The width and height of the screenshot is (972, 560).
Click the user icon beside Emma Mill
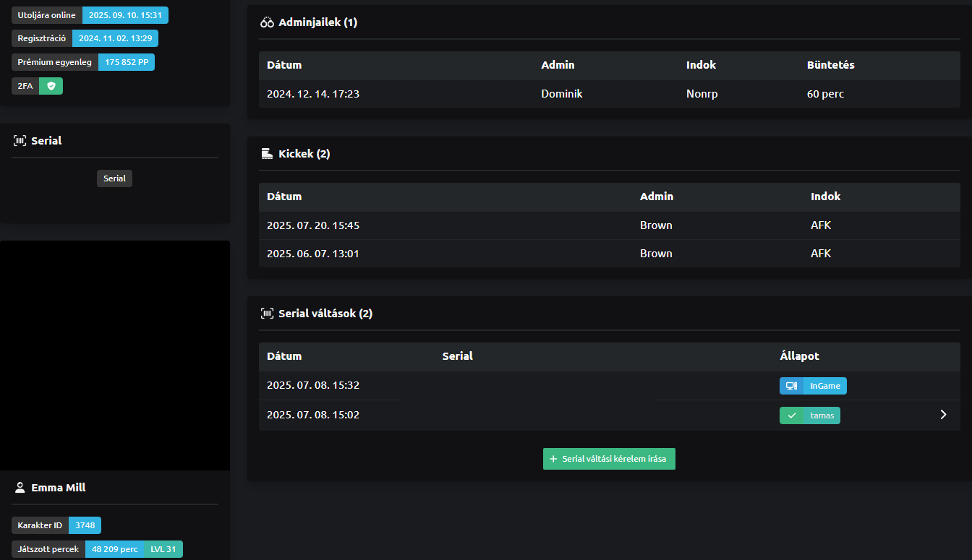[20, 488]
